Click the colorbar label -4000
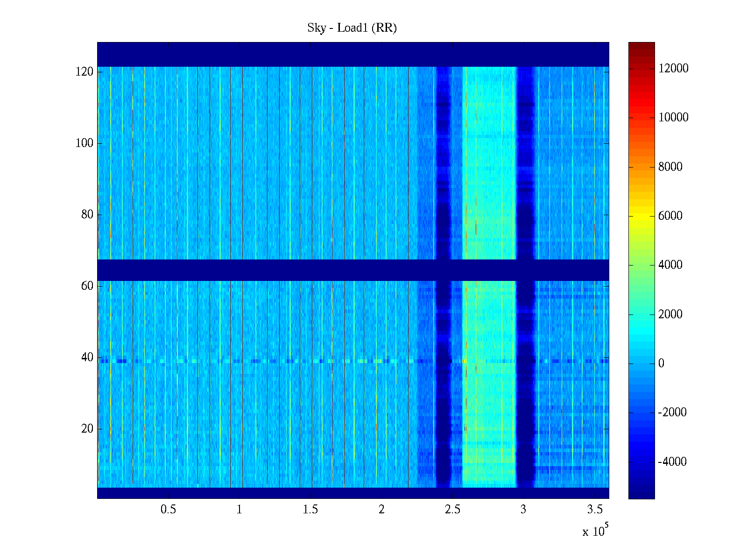This screenshot has height=560, width=747. (x=672, y=462)
